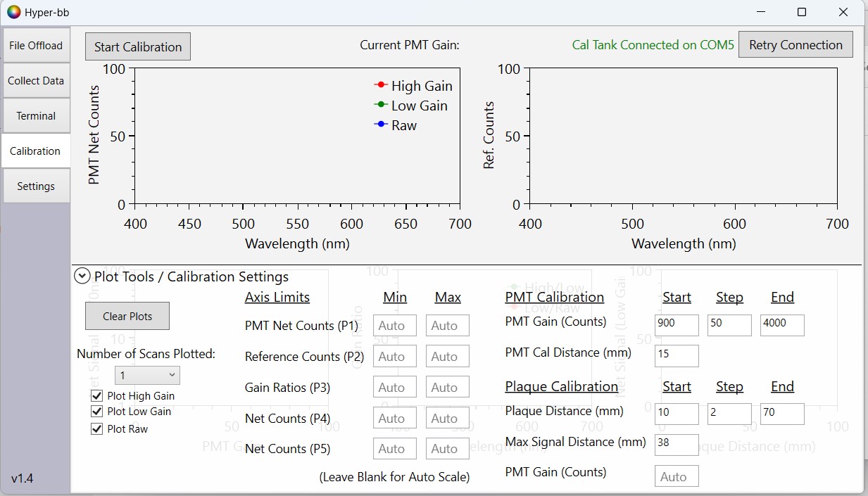This screenshot has width=868, height=496.
Task: Maximize the Hyper-bb window
Action: [801, 12]
